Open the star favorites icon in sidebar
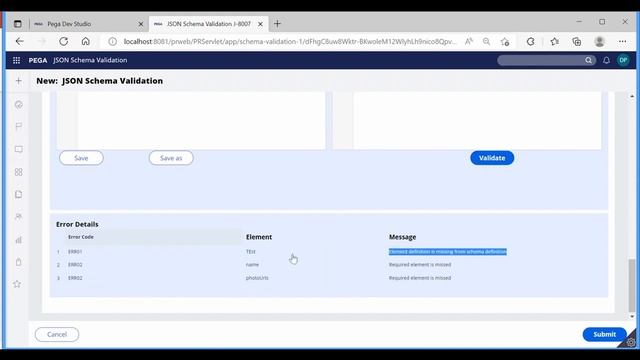Viewport: 640px width, 360px height. tap(17, 284)
